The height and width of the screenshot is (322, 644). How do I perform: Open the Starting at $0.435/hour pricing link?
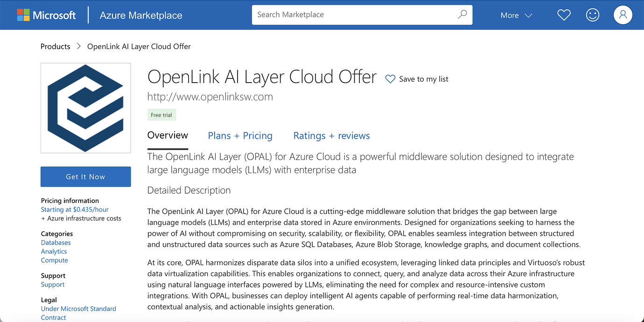(75, 210)
